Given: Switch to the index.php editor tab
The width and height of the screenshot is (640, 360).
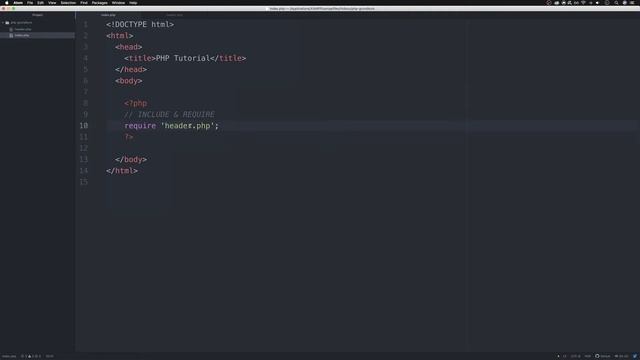Looking at the screenshot, I should click(x=108, y=15).
